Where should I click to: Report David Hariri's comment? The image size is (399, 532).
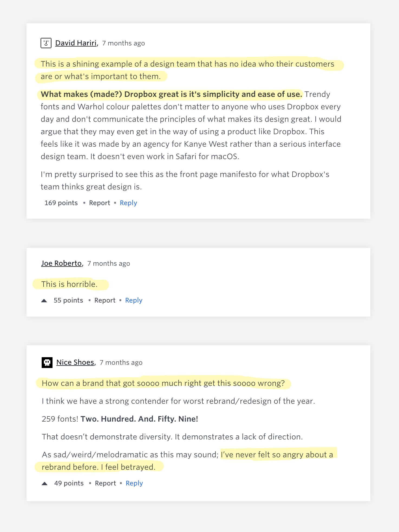point(99,203)
